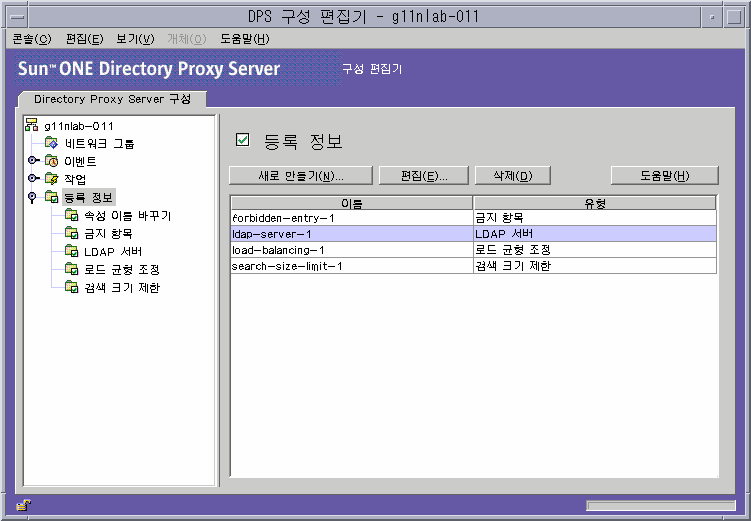Expand the 작업 tree node

pos(33,178)
